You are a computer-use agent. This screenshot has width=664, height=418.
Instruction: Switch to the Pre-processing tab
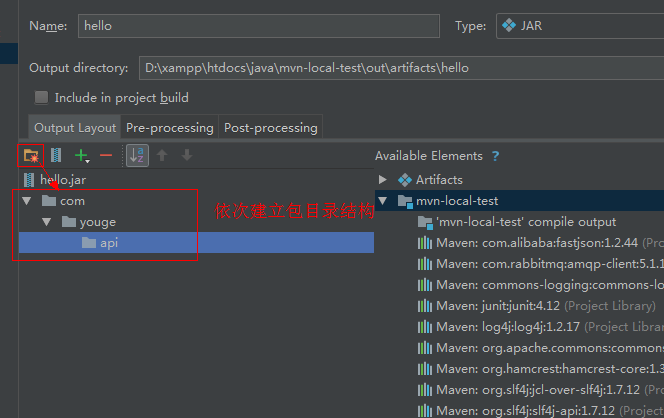click(x=170, y=127)
